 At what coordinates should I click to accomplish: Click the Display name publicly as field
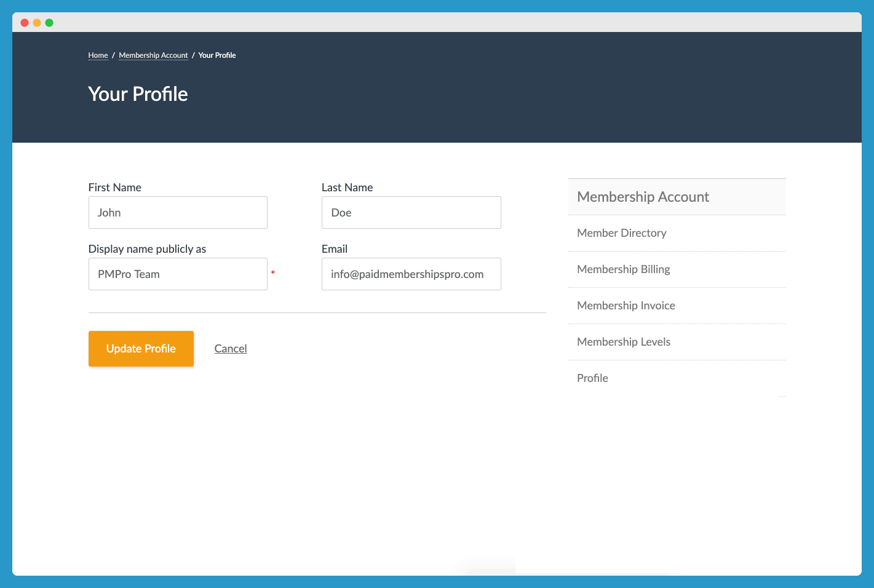(x=178, y=274)
